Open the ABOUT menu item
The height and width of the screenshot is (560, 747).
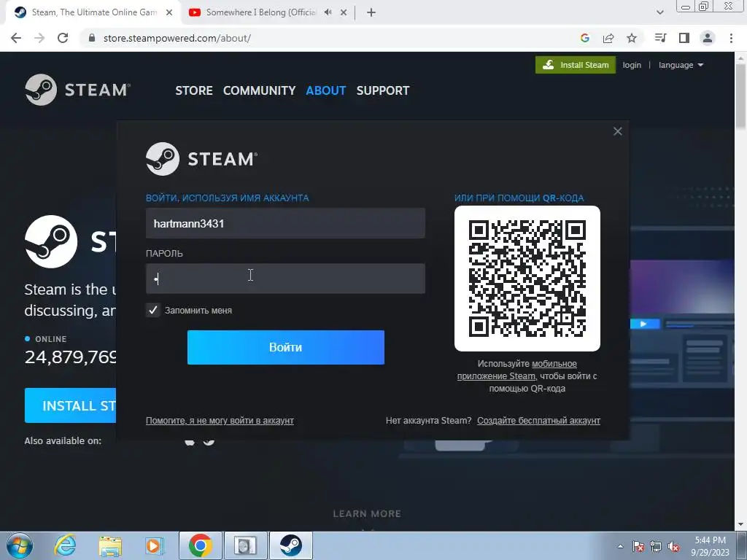pos(326,90)
